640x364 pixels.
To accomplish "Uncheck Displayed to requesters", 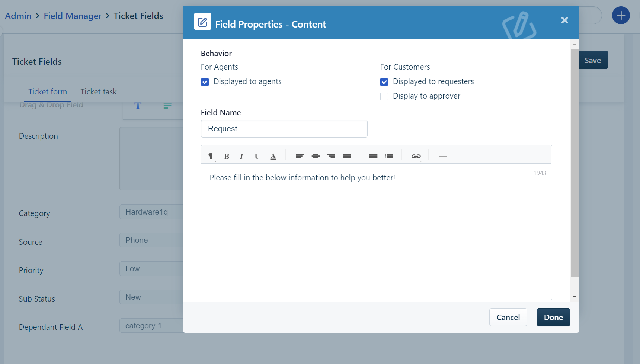I will pyautogui.click(x=384, y=82).
